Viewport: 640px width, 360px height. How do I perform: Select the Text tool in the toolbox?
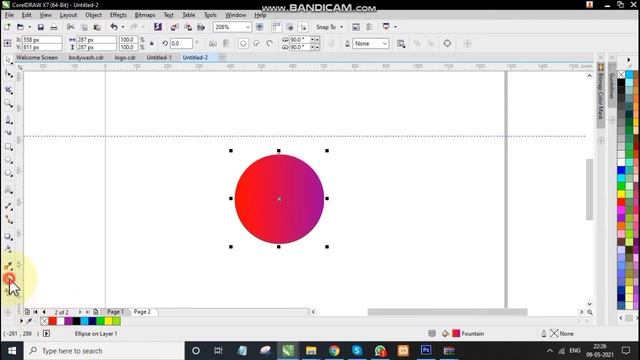(x=8, y=190)
